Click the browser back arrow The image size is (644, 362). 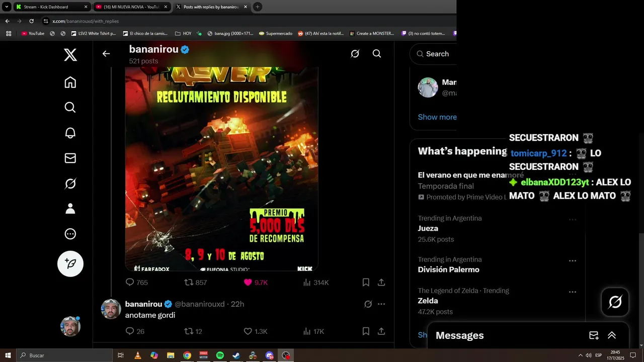click(7, 21)
